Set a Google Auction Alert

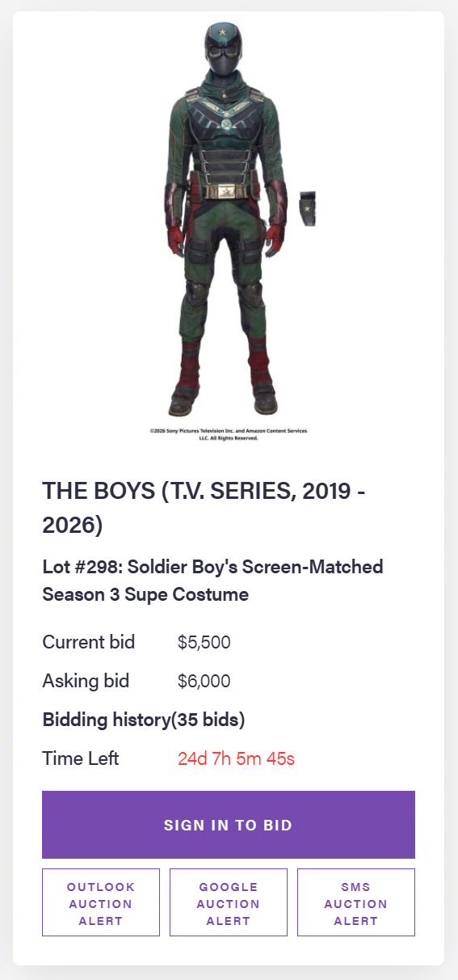[x=229, y=903]
